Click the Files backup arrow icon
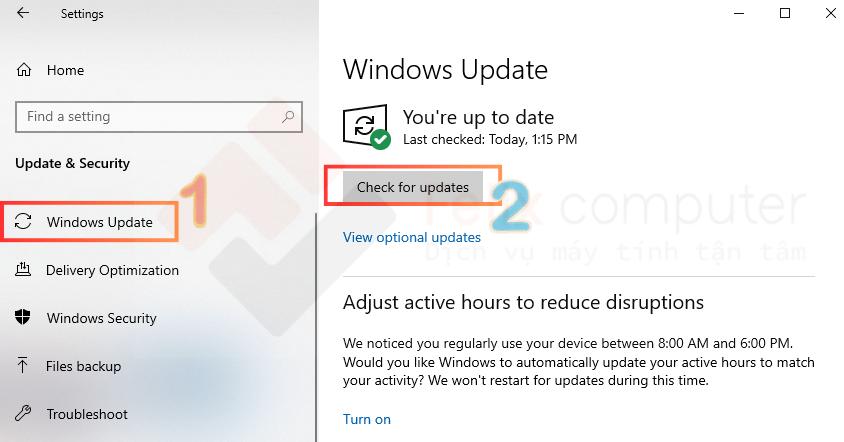 22,365
